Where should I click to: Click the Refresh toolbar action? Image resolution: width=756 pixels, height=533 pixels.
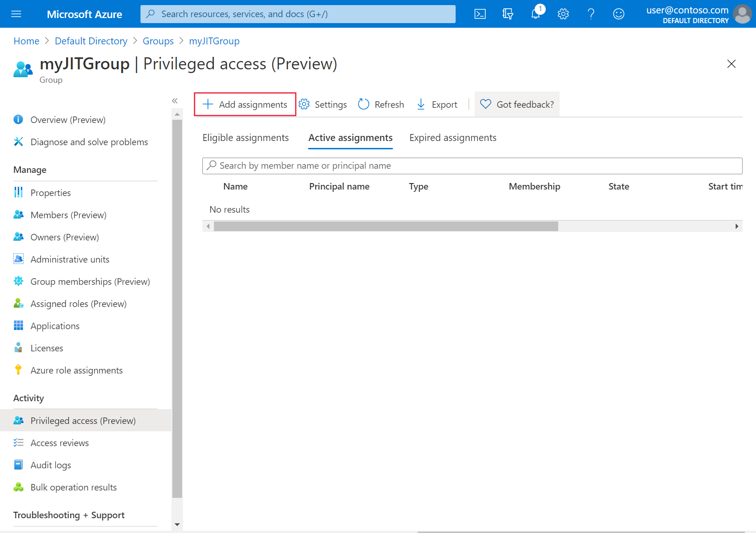coord(380,104)
